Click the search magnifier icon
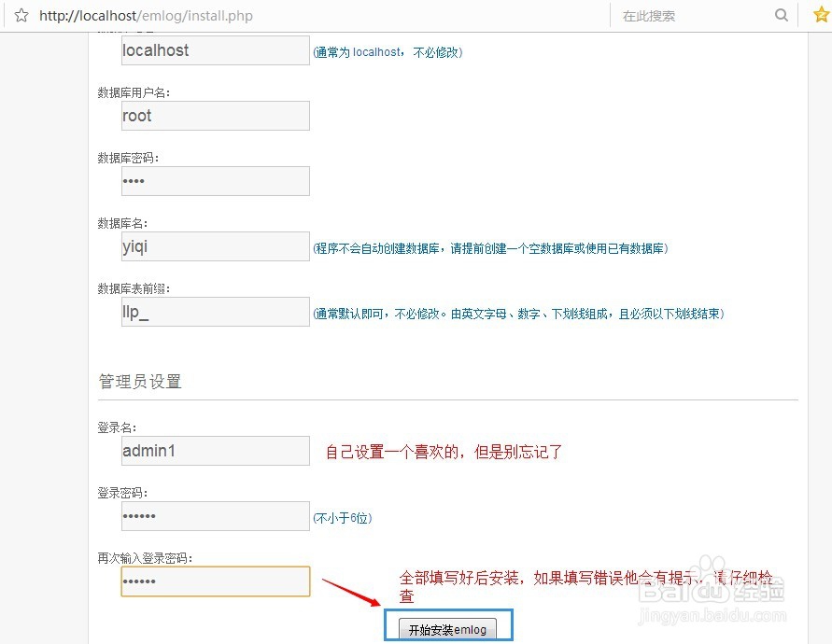This screenshot has height=644, width=832. click(781, 15)
